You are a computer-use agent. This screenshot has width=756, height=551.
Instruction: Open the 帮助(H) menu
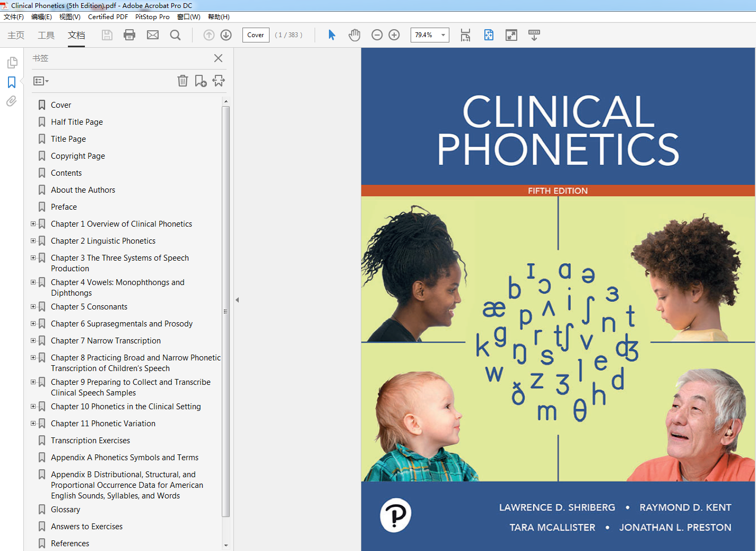[x=219, y=17]
